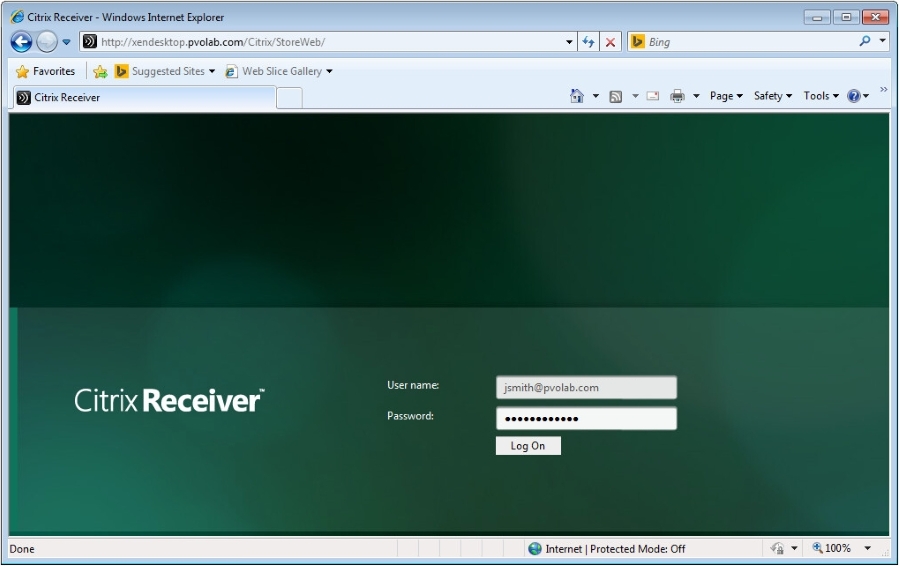Open the Tools menu
This screenshot has width=900, height=566.
(x=821, y=96)
